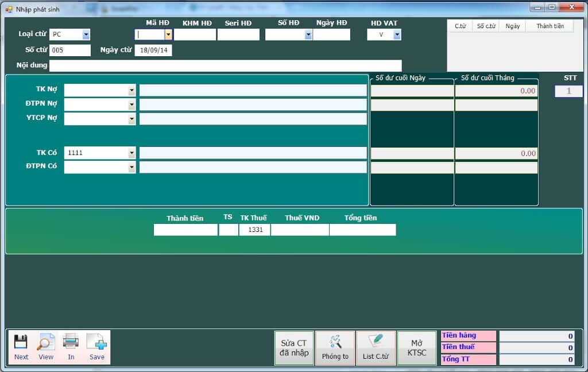Click the TK Thuế field showing 1331
Screen dimensions: 588x372
pyautogui.click(x=255, y=230)
